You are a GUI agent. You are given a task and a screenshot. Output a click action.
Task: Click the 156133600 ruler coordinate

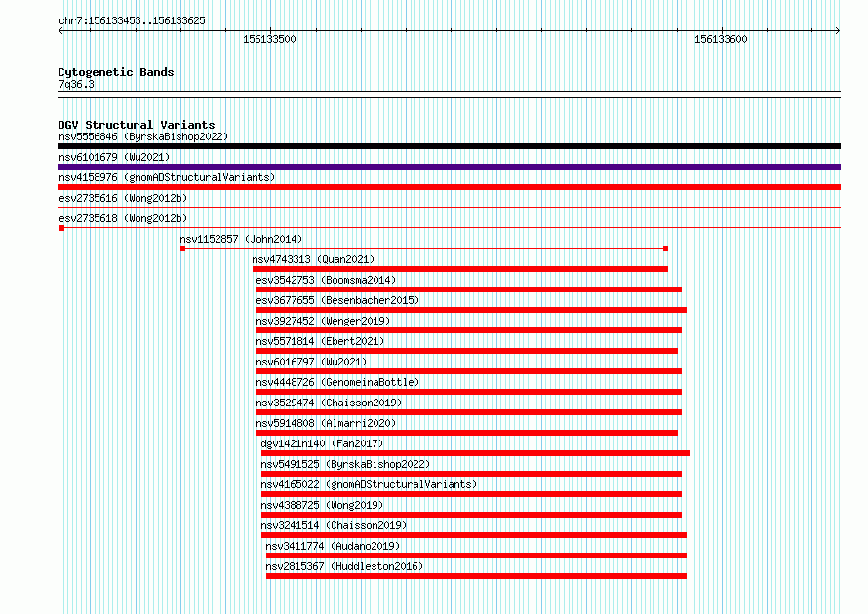pyautogui.click(x=721, y=39)
